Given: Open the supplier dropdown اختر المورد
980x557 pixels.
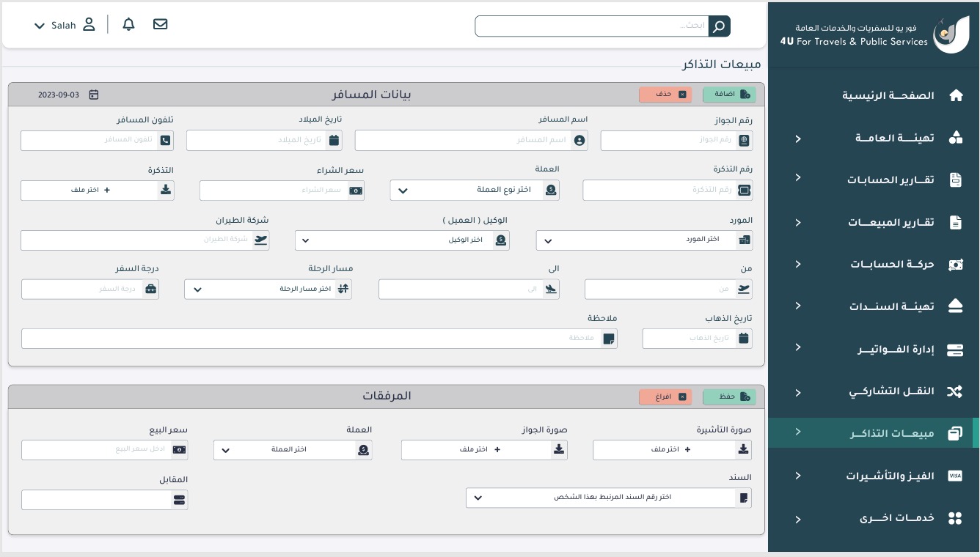Looking at the screenshot, I should pyautogui.click(x=635, y=240).
